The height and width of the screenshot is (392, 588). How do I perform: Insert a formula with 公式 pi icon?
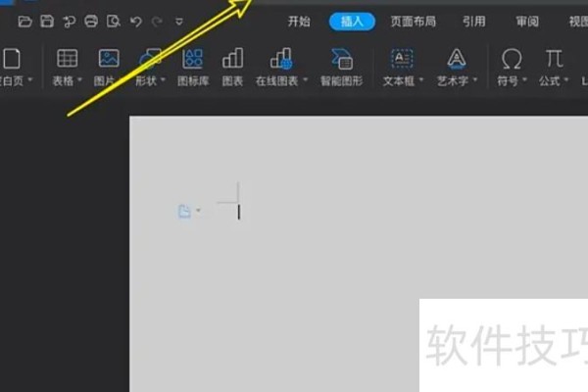tap(554, 59)
